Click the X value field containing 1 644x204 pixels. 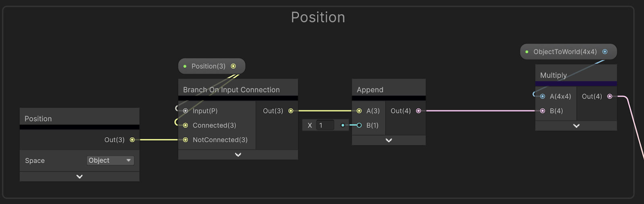click(325, 125)
